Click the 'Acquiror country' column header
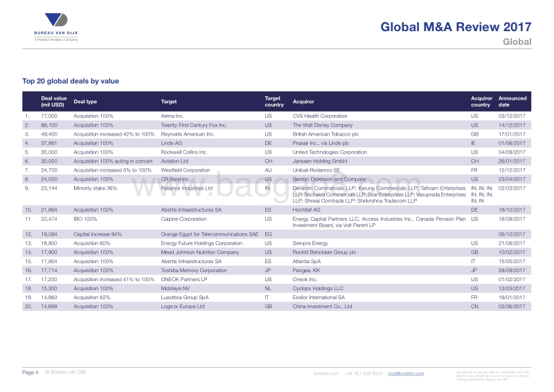The width and height of the screenshot is (554, 392). point(481,101)
